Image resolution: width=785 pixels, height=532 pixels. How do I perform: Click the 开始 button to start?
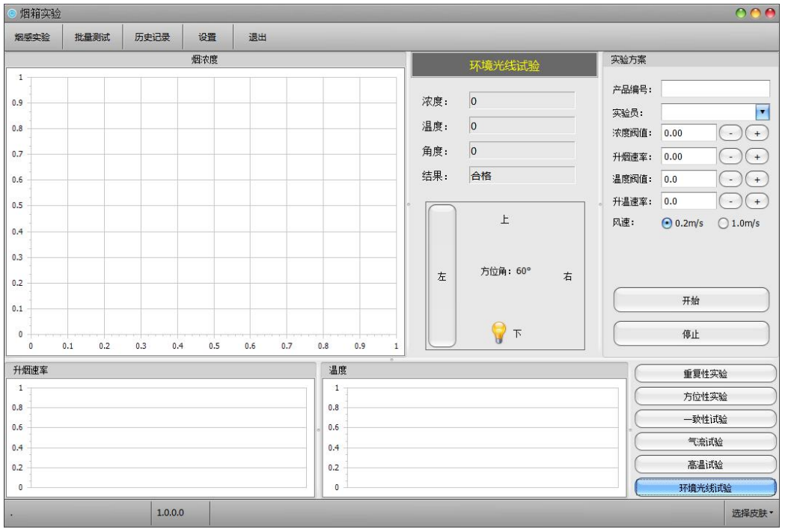(691, 300)
